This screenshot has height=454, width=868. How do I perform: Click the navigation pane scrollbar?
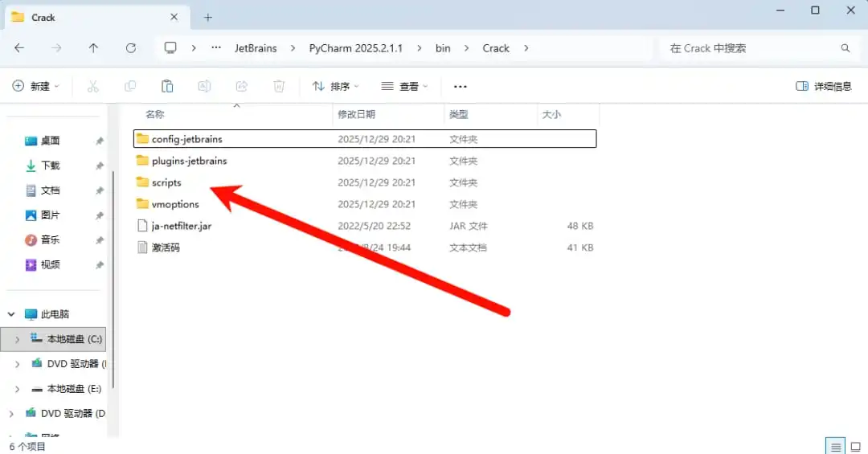[113, 280]
